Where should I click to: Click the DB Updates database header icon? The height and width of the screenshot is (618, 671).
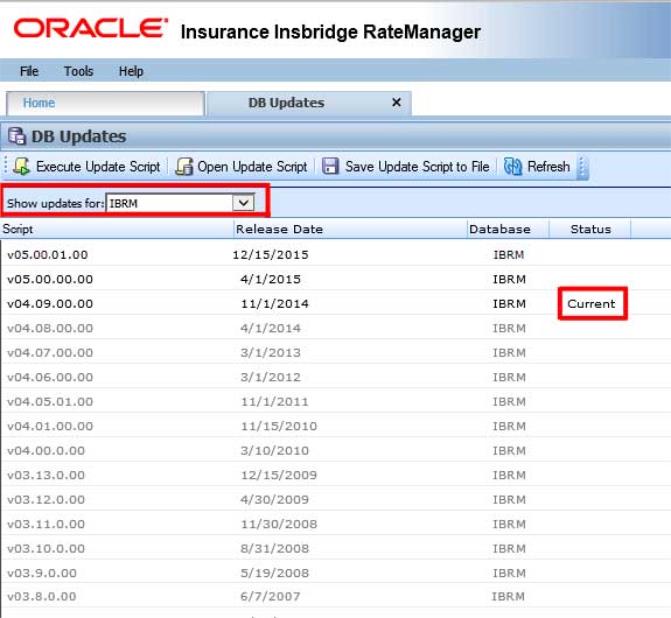17,136
